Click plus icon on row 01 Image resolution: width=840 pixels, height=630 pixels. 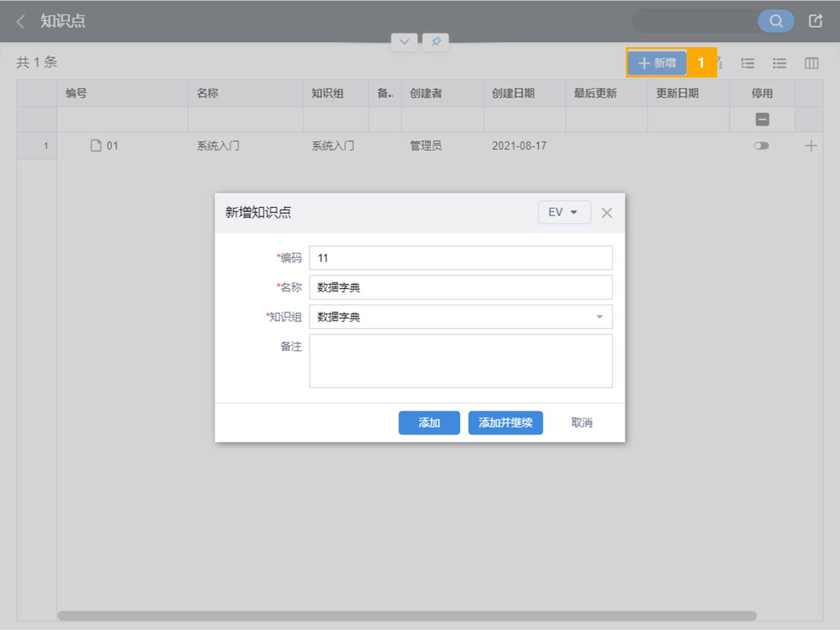click(x=810, y=146)
